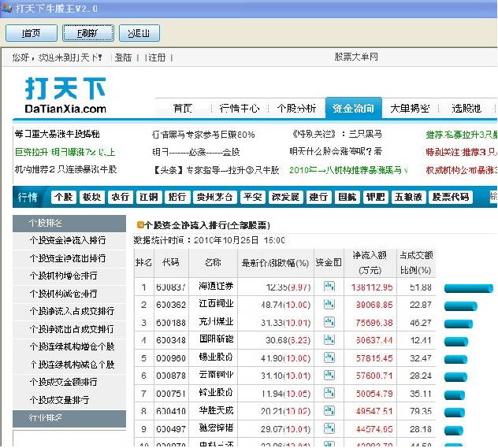Click the 净流入额 column header
This screenshot has height=448, width=498.
click(x=370, y=263)
